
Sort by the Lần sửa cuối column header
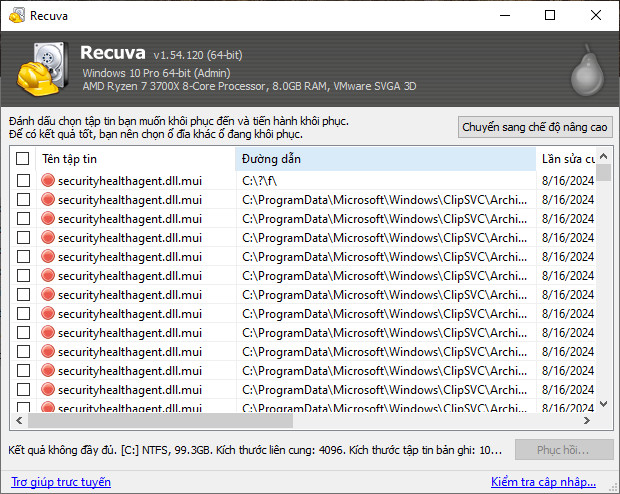pyautogui.click(x=568, y=159)
